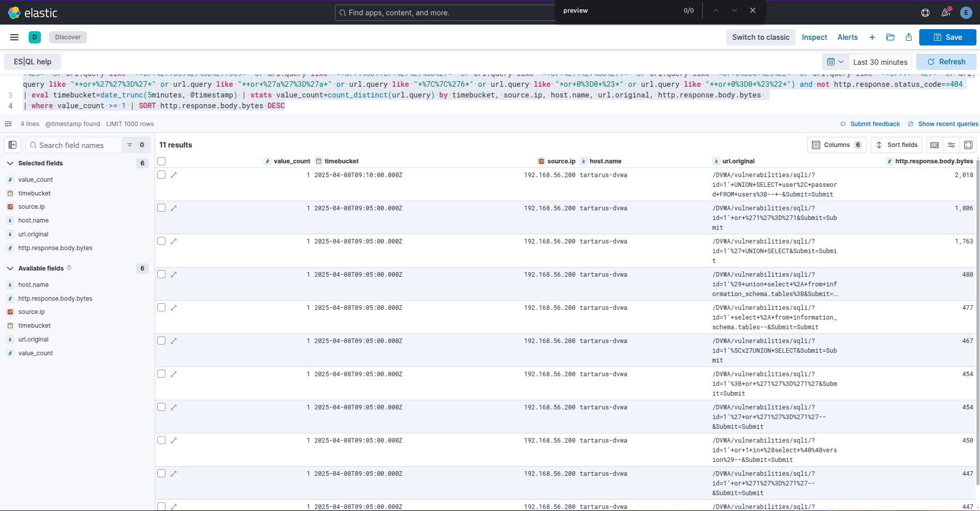Click the Search field names input
Image resolution: width=980 pixels, height=511 pixels.
(x=77, y=145)
